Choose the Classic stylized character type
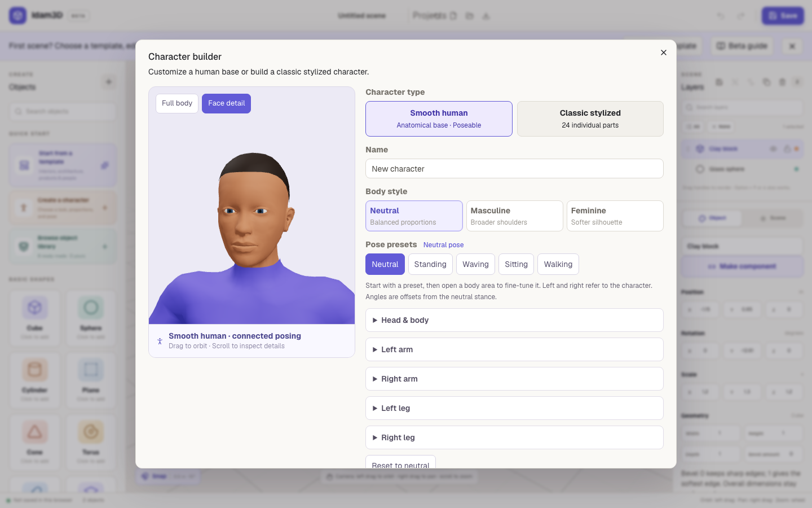 [x=590, y=119]
